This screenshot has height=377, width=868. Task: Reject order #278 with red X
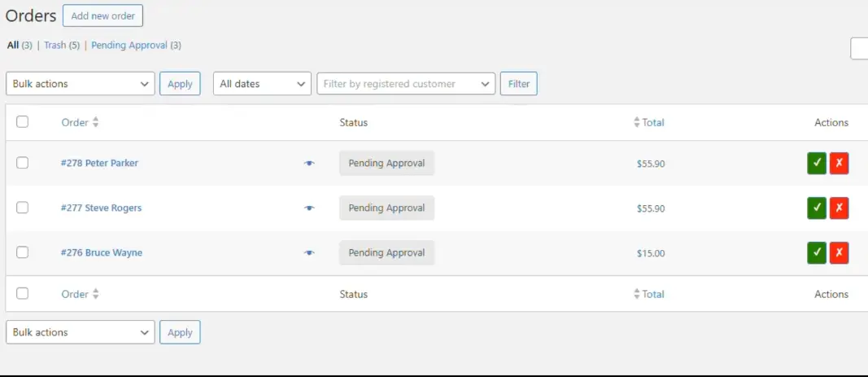(839, 163)
